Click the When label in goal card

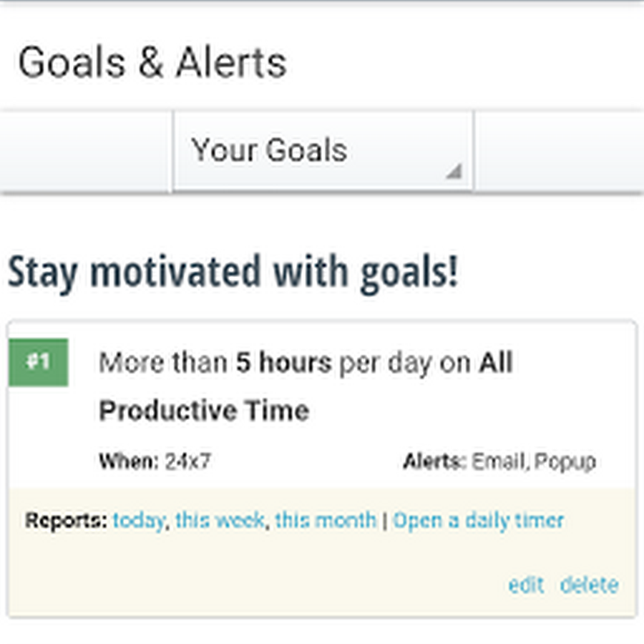(128, 462)
